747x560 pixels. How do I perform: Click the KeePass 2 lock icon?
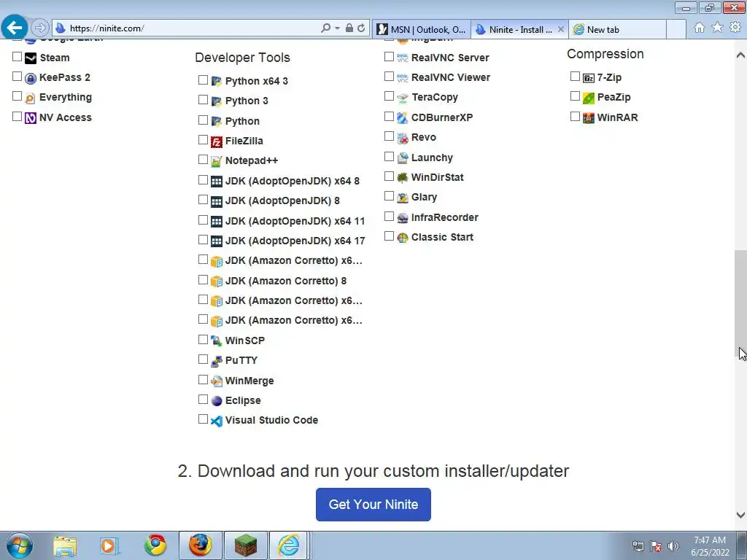coord(31,78)
